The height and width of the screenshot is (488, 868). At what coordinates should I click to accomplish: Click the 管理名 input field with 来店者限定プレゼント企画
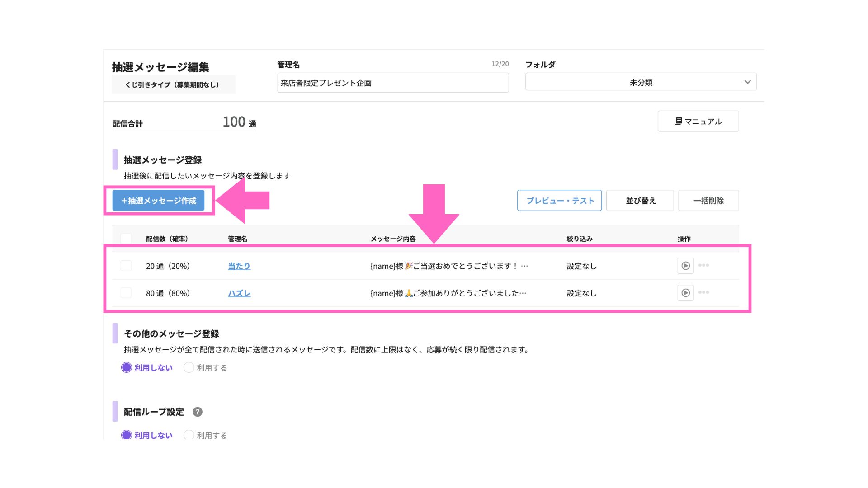393,83
